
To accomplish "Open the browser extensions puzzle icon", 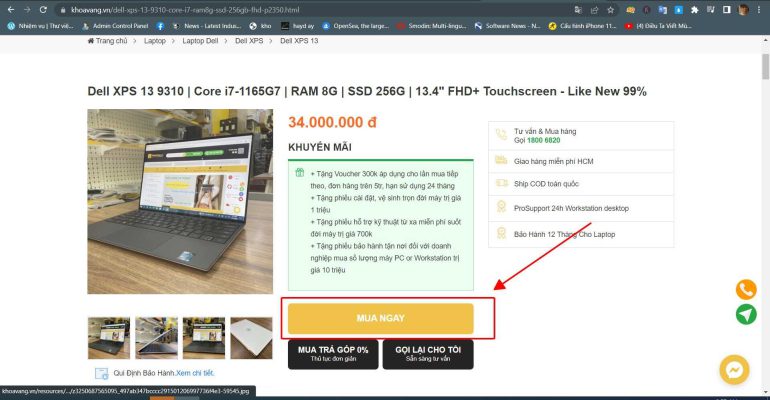I will tap(694, 10).
